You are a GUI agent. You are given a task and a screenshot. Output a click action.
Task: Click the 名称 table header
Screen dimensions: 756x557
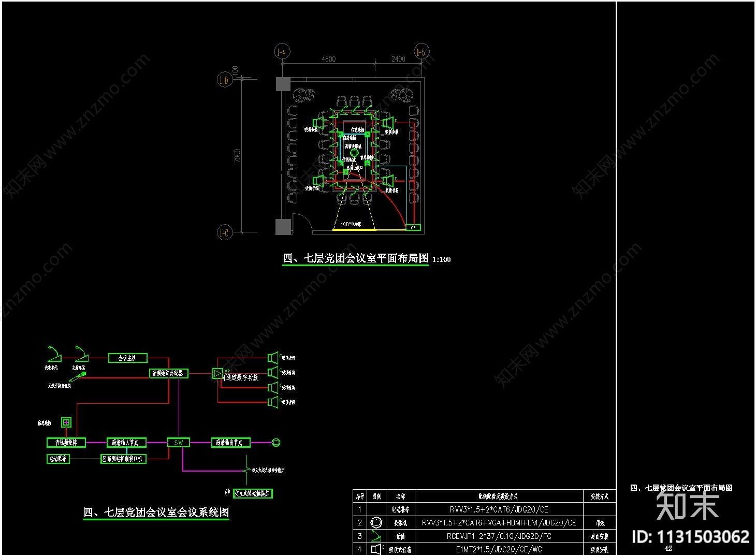click(400, 496)
